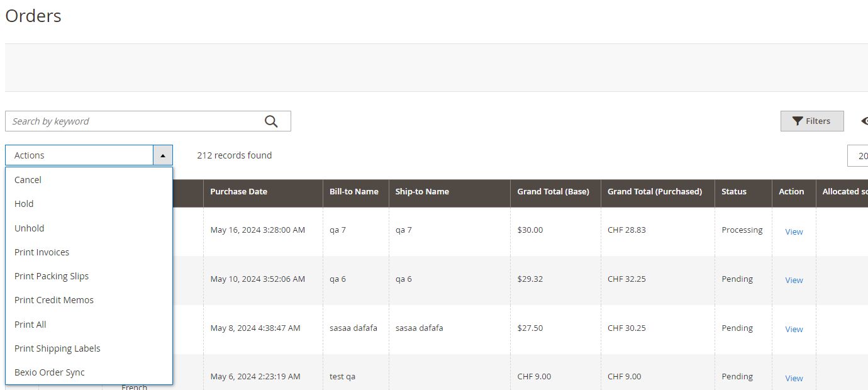Run Bexio Order Sync action
This screenshot has width=868, height=390.
(x=50, y=372)
